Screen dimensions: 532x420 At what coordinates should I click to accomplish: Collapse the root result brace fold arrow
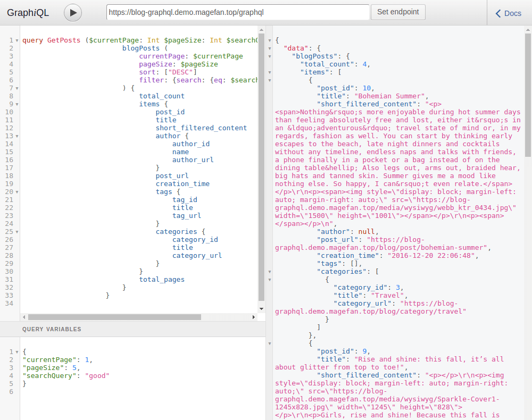tap(270, 41)
